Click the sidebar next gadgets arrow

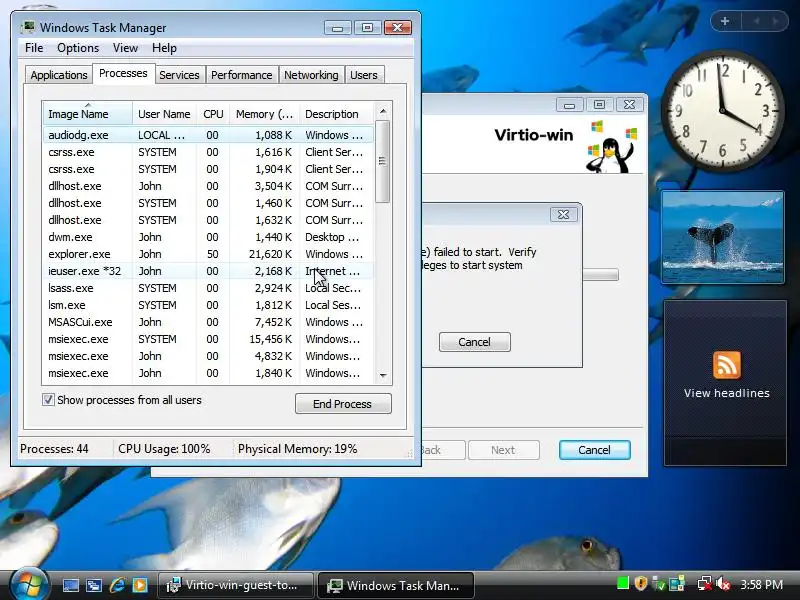click(776, 21)
